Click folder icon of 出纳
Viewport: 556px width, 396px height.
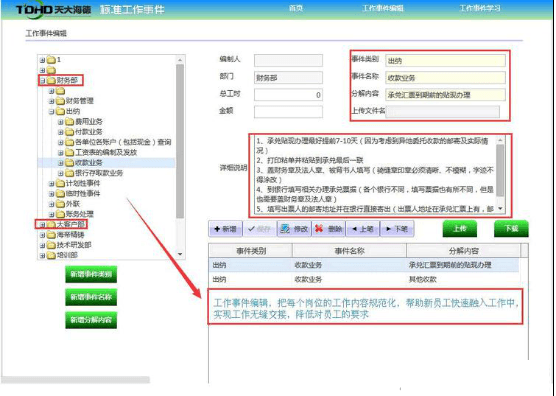click(61, 111)
